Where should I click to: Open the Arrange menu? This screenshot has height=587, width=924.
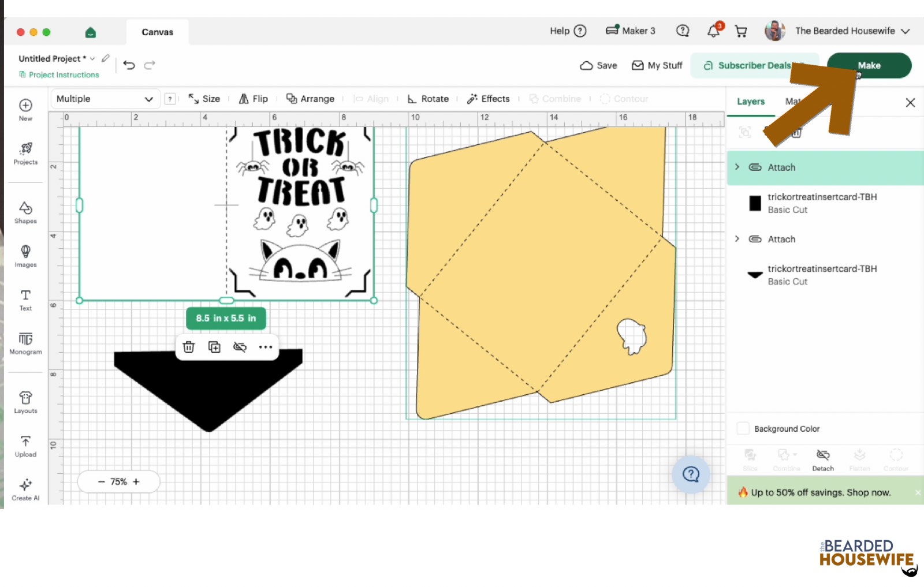[311, 99]
